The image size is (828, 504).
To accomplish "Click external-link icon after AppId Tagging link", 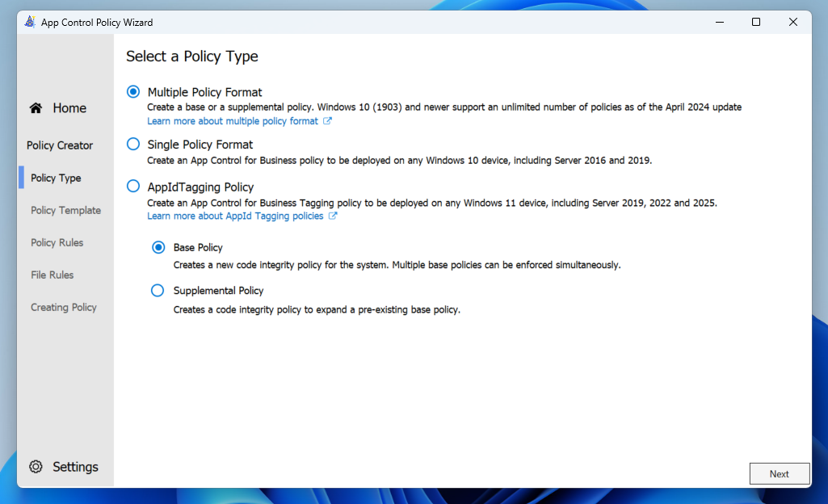I will click(333, 216).
